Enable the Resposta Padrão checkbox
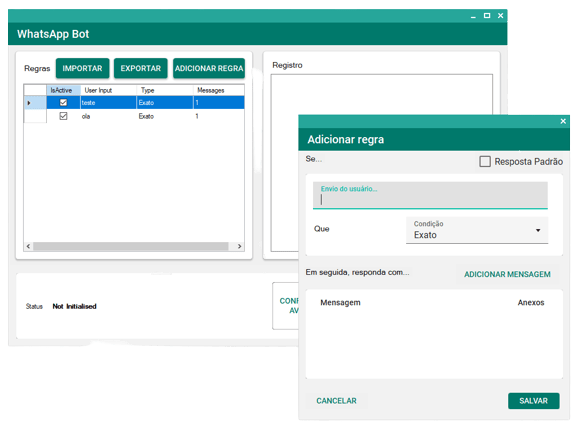 click(485, 162)
